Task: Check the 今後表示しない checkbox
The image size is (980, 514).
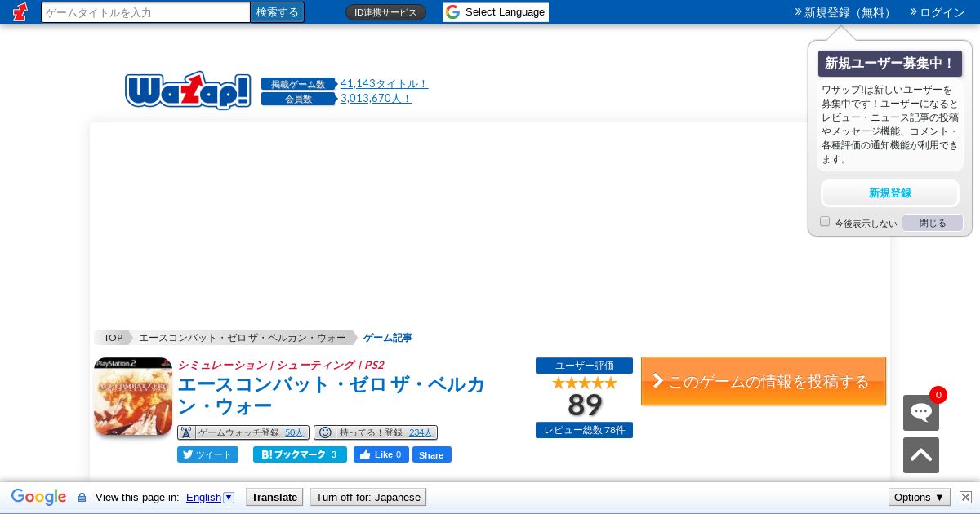Action: coord(825,222)
